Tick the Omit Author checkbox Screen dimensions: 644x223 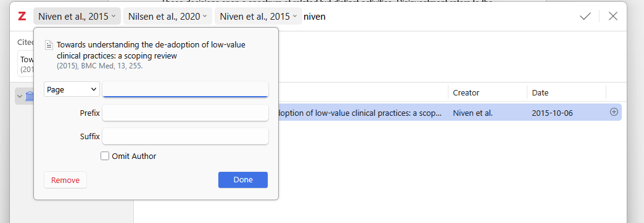(x=105, y=156)
